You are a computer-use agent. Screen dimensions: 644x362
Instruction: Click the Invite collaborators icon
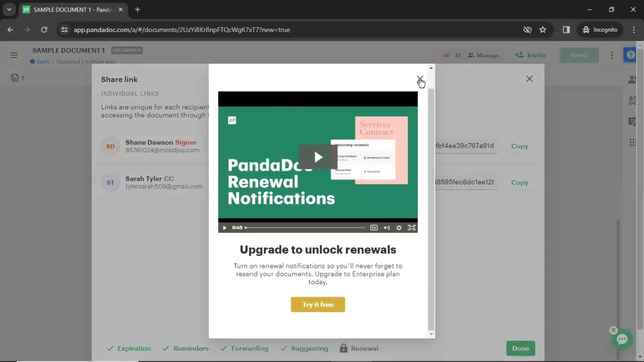click(x=531, y=55)
